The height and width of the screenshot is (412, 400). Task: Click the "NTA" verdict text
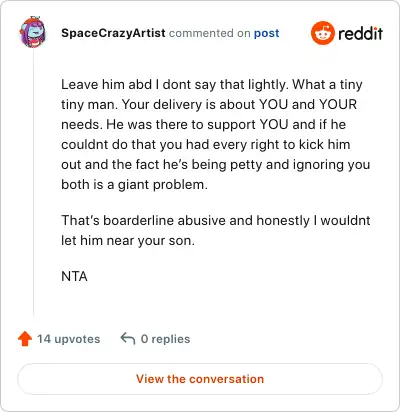pos(74,276)
